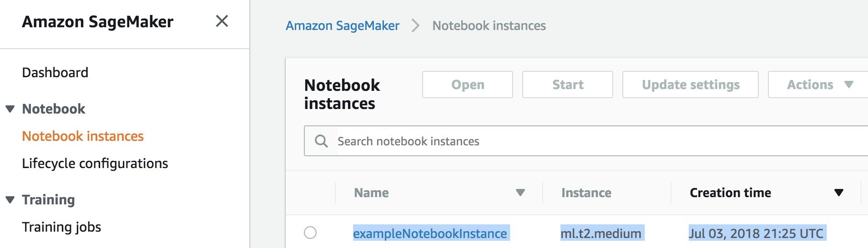The width and height of the screenshot is (868, 248).
Task: Select the exampleNotebookInstance radio button
Action: pyautogui.click(x=310, y=233)
